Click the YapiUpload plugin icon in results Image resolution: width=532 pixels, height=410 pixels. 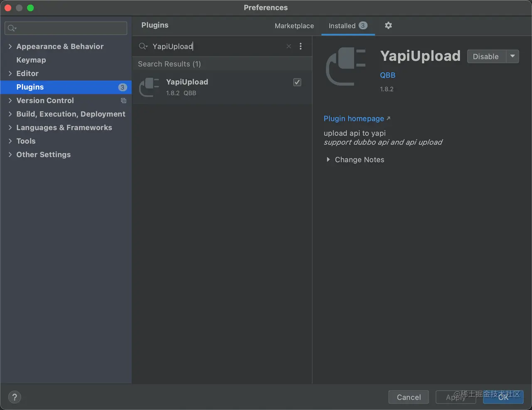149,87
